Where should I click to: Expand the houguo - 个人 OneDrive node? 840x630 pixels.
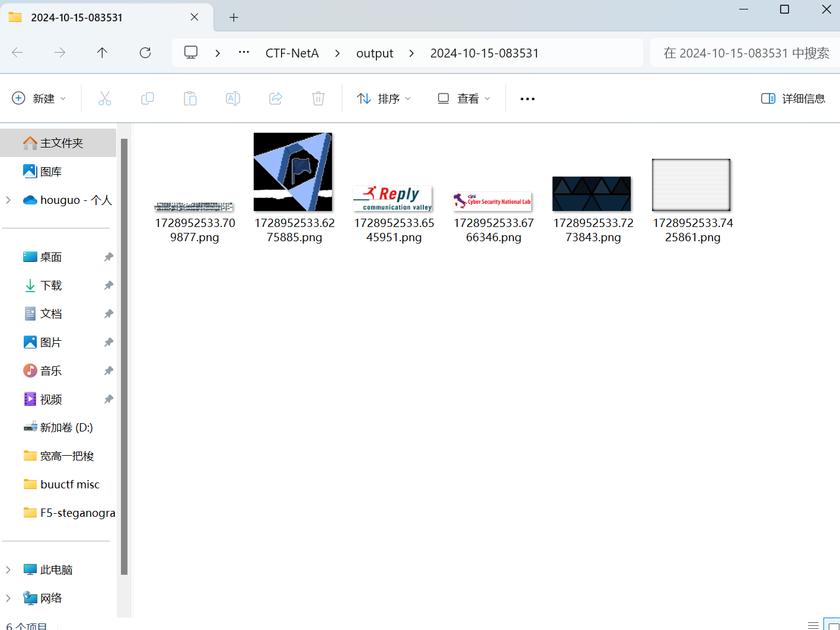point(8,200)
